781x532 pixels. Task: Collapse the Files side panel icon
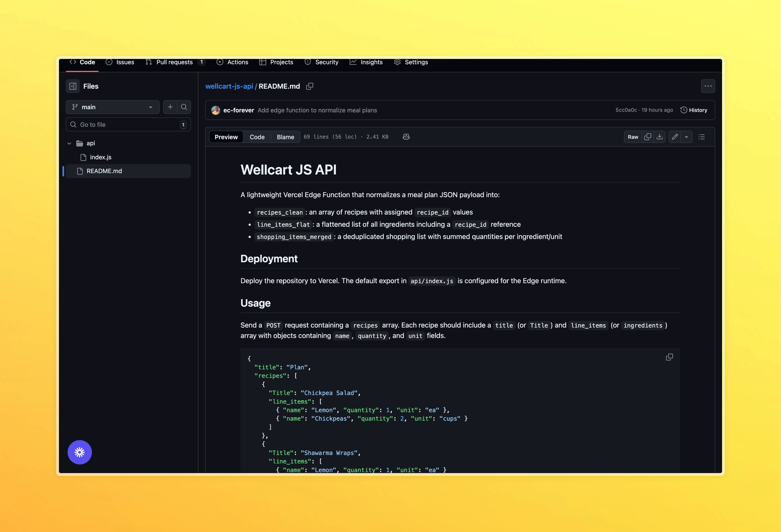click(73, 86)
